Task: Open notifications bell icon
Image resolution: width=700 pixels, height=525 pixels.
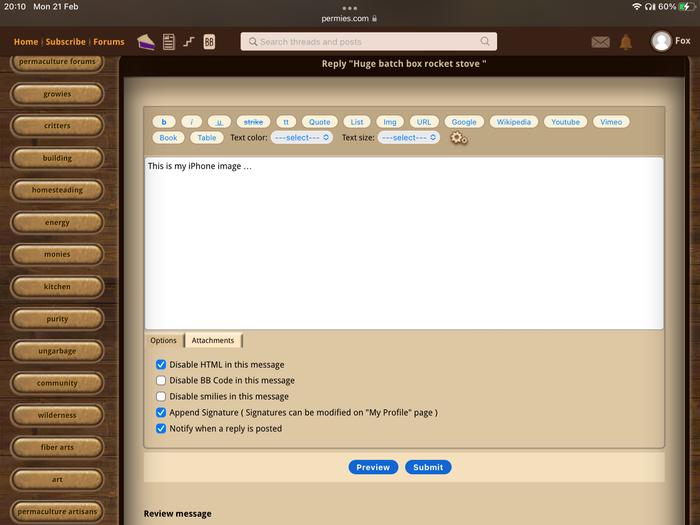Action: point(626,42)
